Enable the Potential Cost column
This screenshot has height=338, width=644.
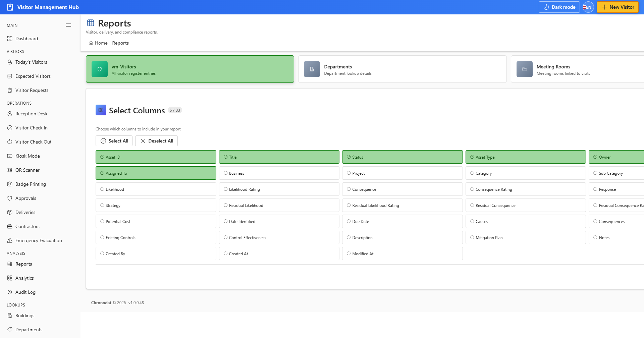[156, 221]
